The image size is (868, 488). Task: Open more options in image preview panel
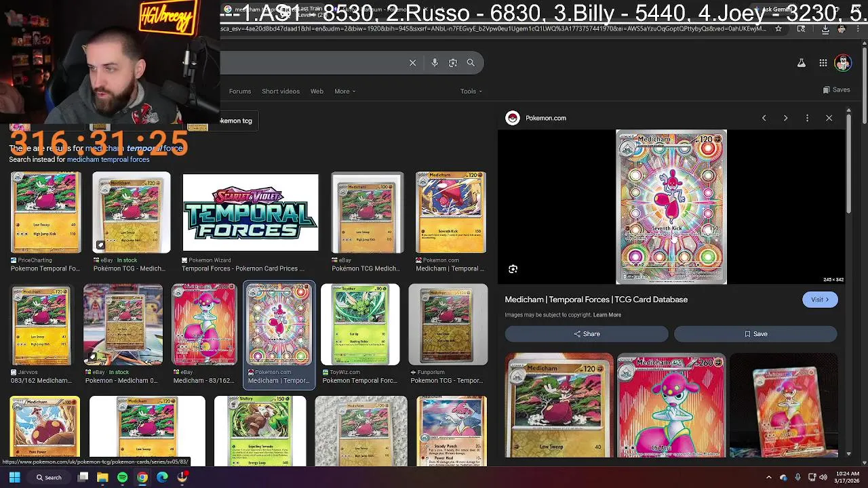click(807, 118)
